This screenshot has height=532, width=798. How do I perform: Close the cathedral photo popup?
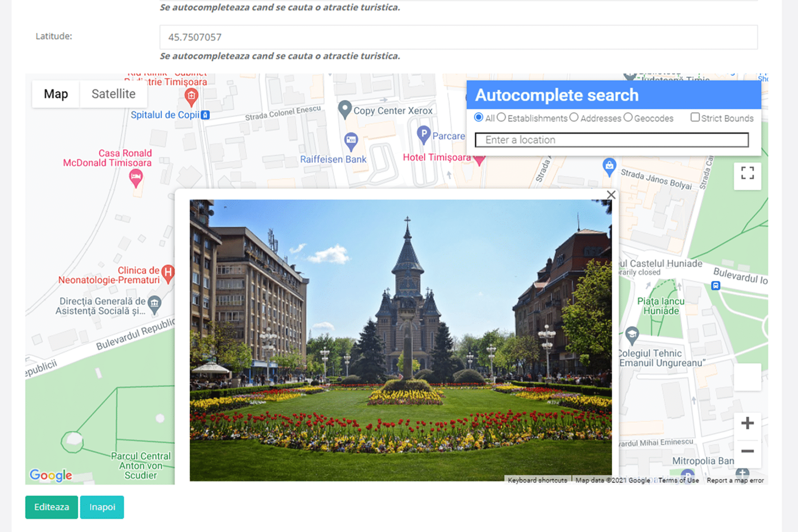(611, 195)
